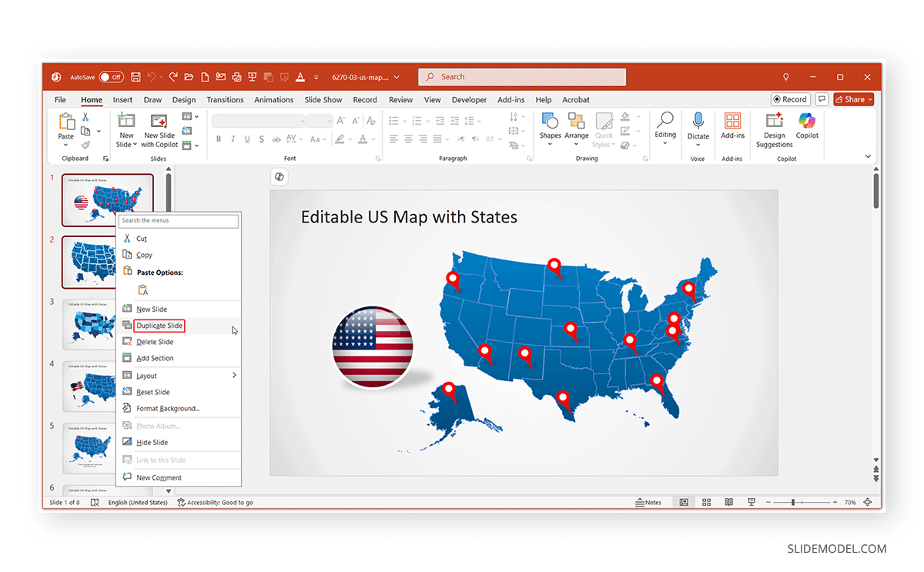Switch to Slide Sorter view in status bar
This screenshot has width=924, height=572.
click(706, 503)
